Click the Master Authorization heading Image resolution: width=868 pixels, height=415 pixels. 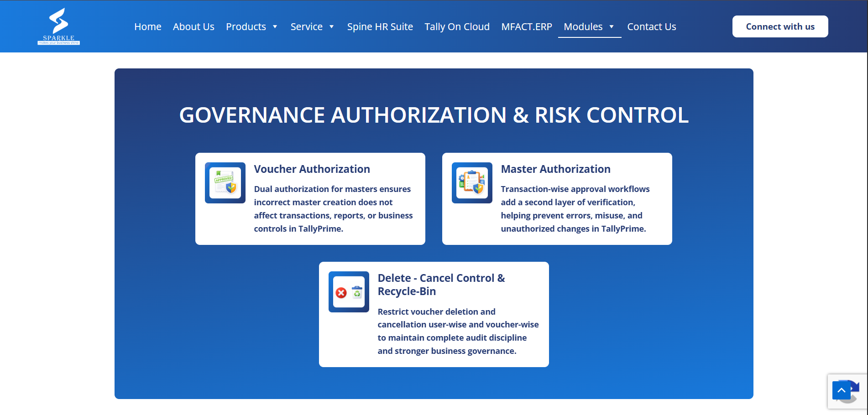pos(555,169)
